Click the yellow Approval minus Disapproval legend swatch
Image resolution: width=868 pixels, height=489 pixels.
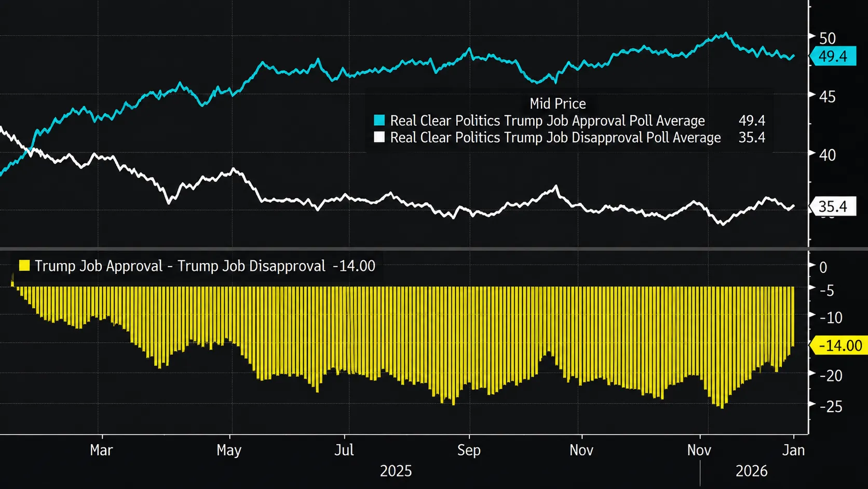pyautogui.click(x=24, y=266)
